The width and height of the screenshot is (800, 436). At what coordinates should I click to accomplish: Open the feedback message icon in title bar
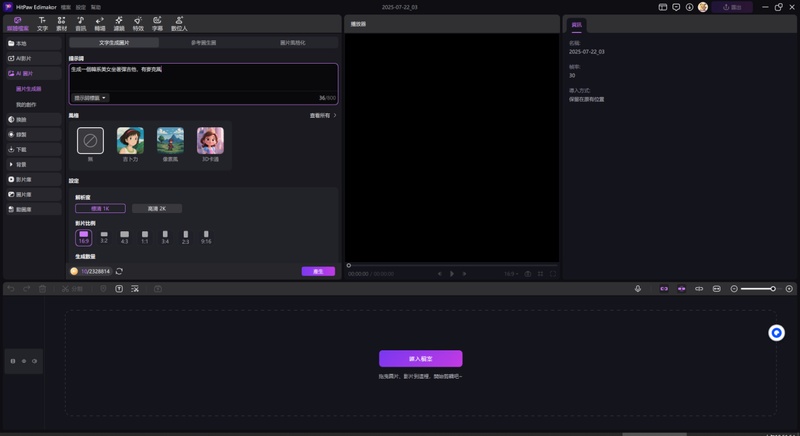676,7
